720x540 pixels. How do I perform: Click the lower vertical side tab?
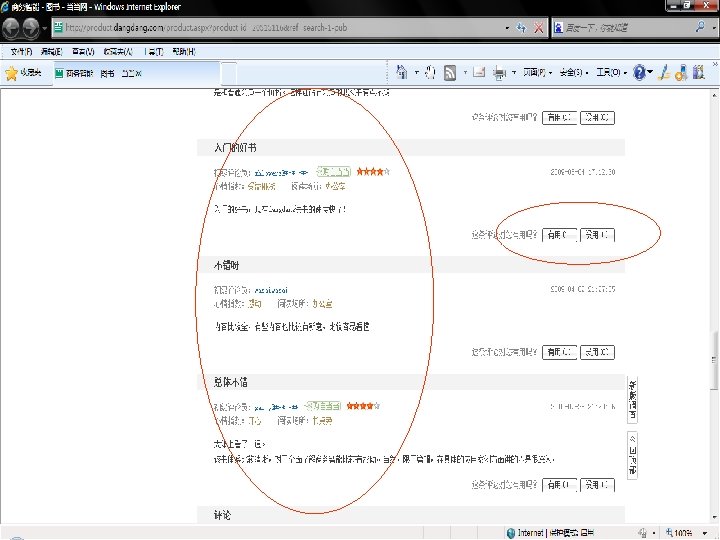[632, 455]
